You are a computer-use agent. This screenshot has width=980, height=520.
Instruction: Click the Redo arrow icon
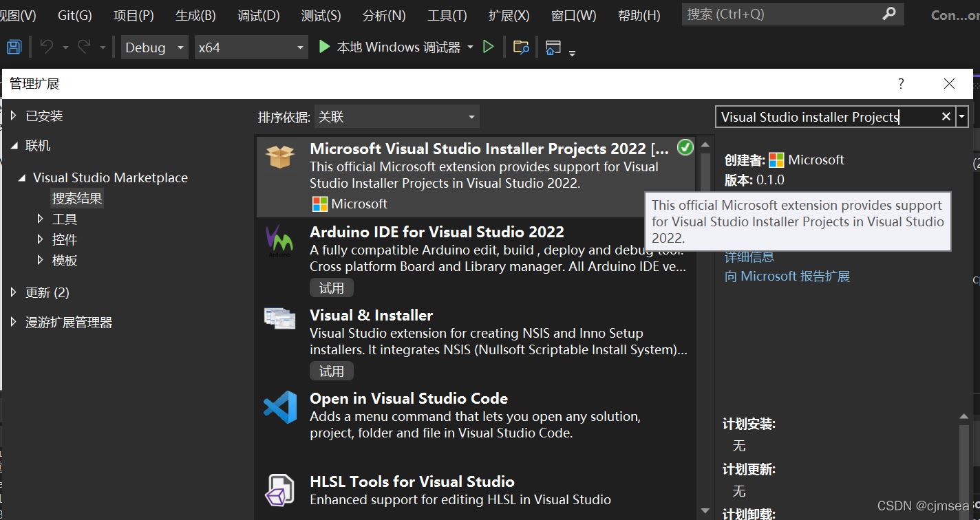(x=84, y=47)
